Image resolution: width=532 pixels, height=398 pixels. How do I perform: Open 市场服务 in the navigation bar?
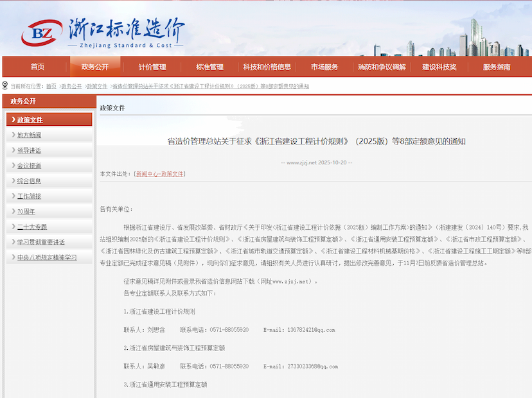point(324,67)
